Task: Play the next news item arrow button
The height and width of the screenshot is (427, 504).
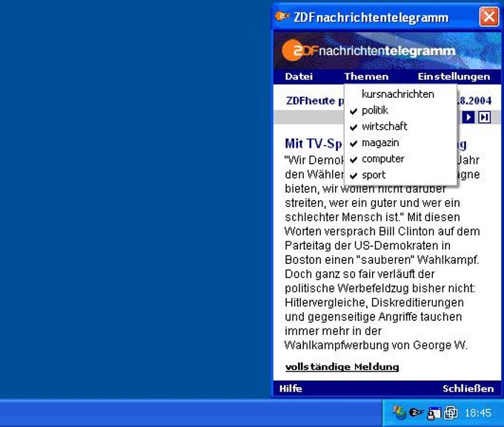Action: pyautogui.click(x=468, y=117)
